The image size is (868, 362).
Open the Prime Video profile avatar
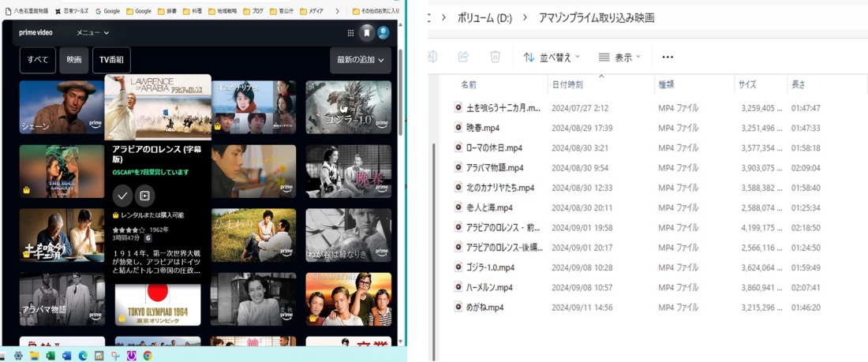pyautogui.click(x=383, y=33)
